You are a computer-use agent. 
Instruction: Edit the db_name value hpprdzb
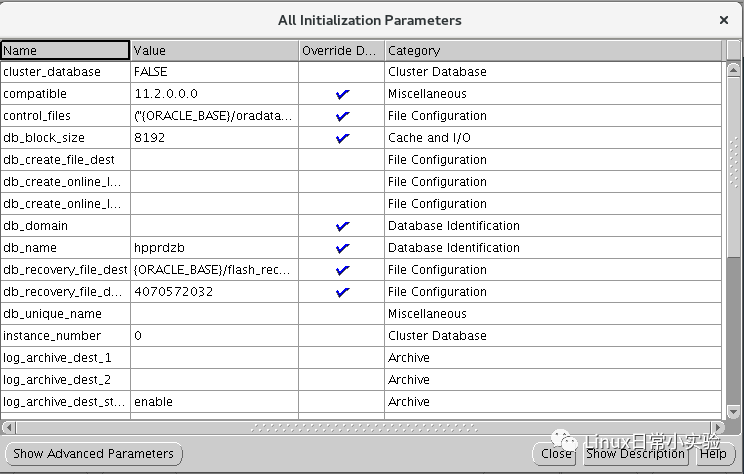coord(213,248)
